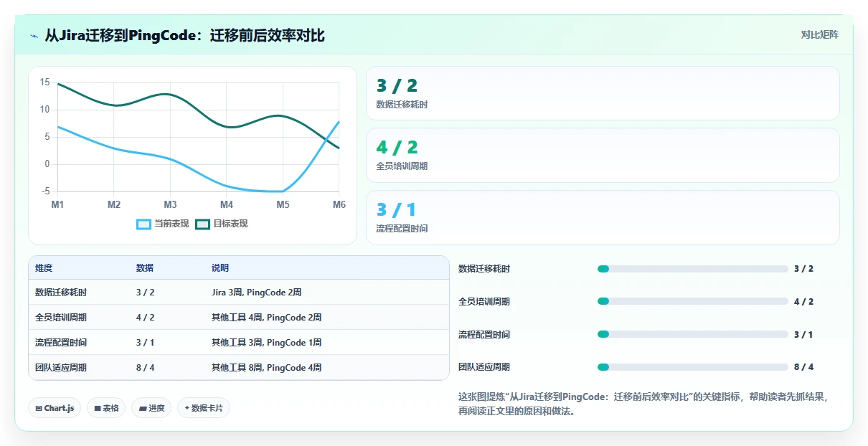Click the 说明 column header
The width and height of the screenshot is (868, 446).
tap(220, 268)
